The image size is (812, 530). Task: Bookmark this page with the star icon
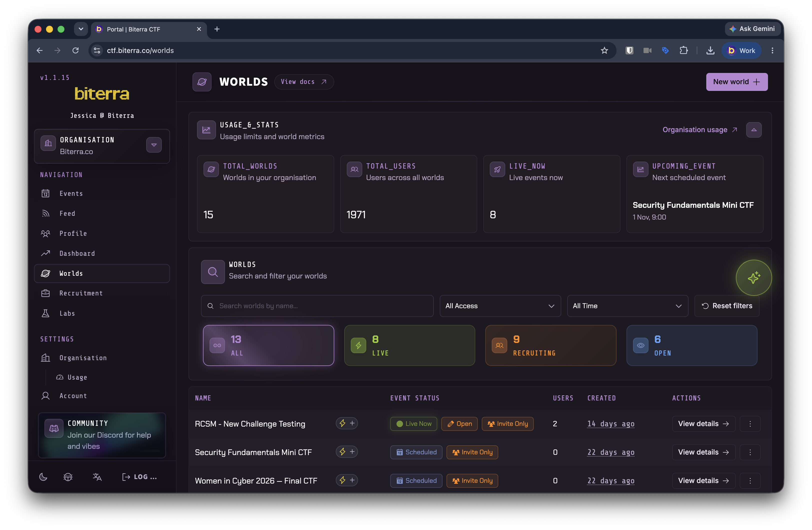coord(604,50)
